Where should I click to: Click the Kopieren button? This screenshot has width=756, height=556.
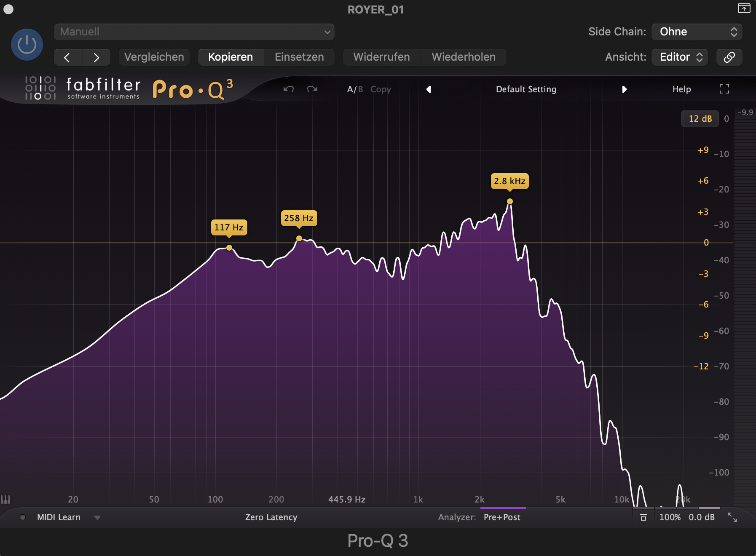231,57
